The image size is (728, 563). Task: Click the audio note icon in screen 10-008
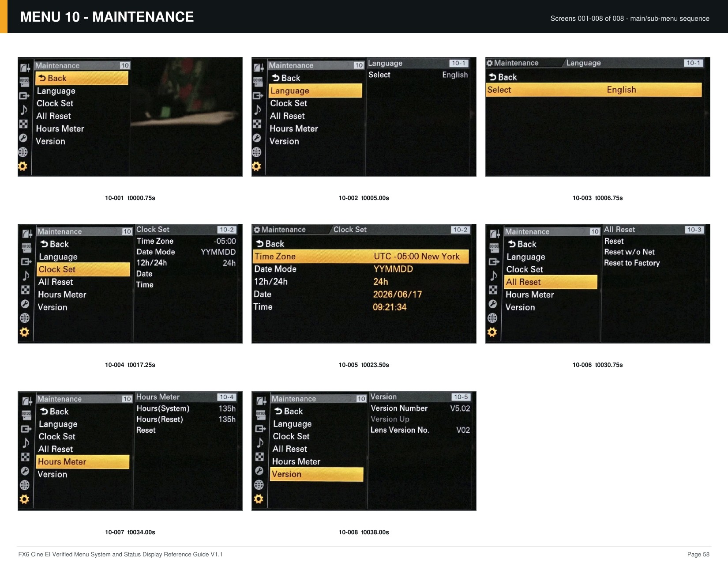260,442
